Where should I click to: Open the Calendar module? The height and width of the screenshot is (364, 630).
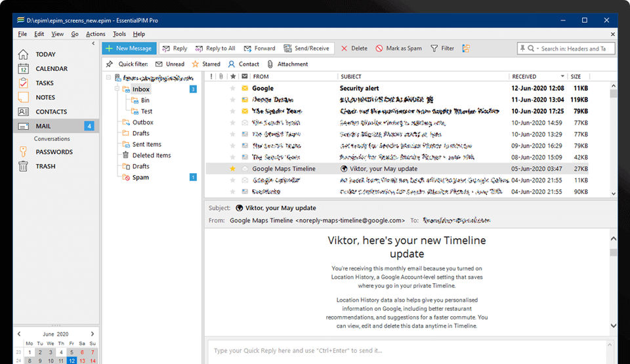(x=43, y=69)
